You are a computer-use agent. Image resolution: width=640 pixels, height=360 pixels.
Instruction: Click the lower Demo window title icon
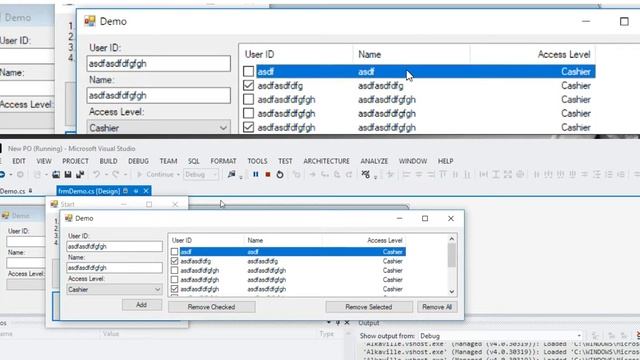pyautogui.click(x=69, y=218)
